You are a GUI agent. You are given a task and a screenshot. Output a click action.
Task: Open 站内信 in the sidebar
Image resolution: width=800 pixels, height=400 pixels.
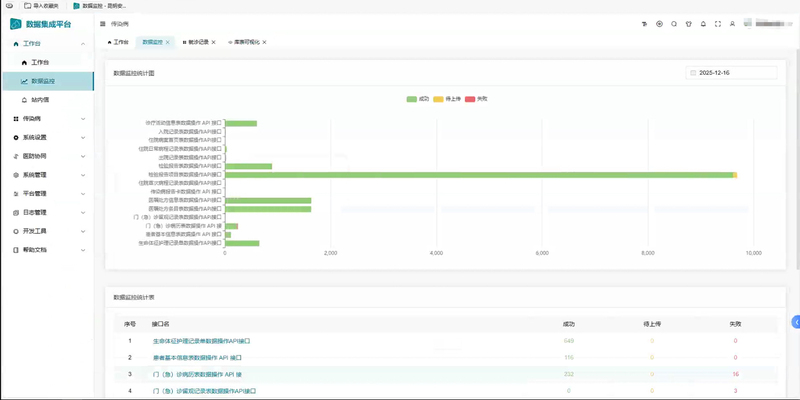coord(40,100)
